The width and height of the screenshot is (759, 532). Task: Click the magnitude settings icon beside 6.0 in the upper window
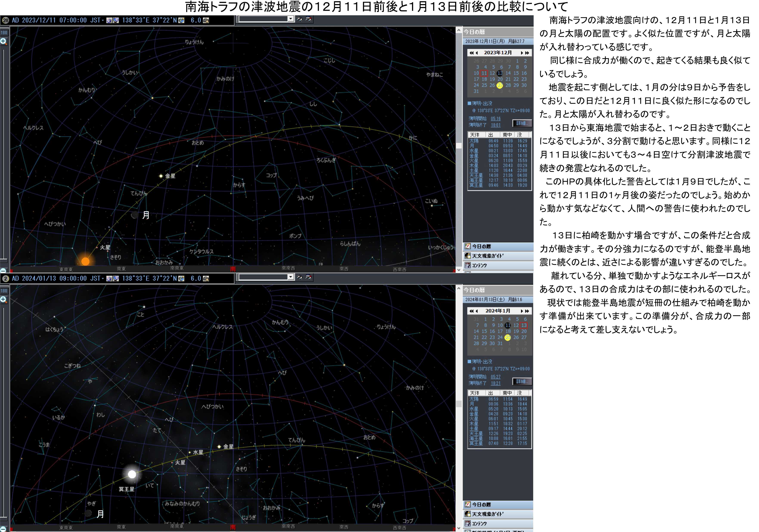[x=206, y=20]
